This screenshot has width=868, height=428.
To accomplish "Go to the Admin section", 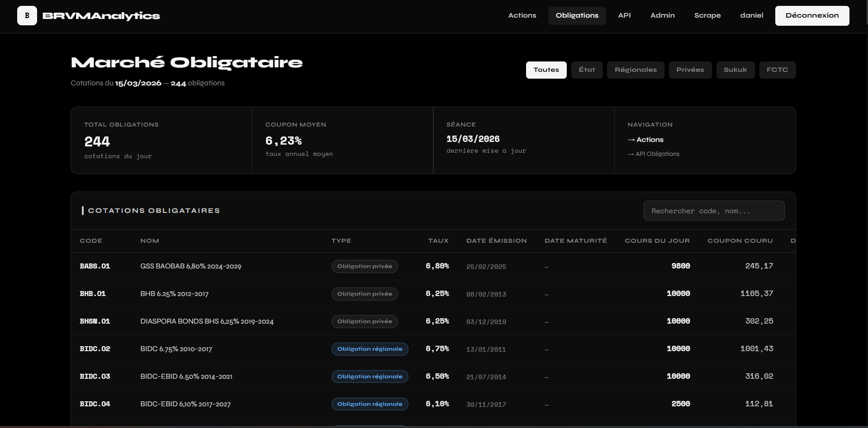I will pos(662,15).
